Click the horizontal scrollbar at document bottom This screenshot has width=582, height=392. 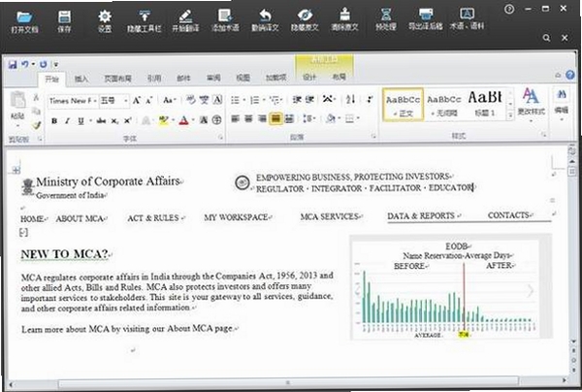coord(288,381)
